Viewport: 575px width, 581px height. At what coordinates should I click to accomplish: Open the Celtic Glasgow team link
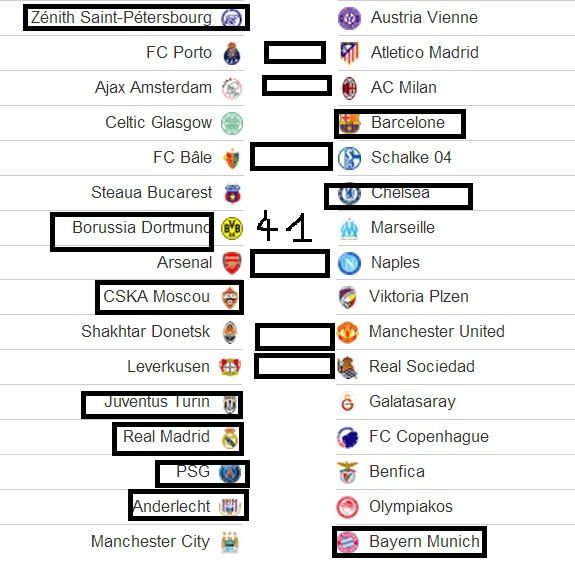coord(159,122)
